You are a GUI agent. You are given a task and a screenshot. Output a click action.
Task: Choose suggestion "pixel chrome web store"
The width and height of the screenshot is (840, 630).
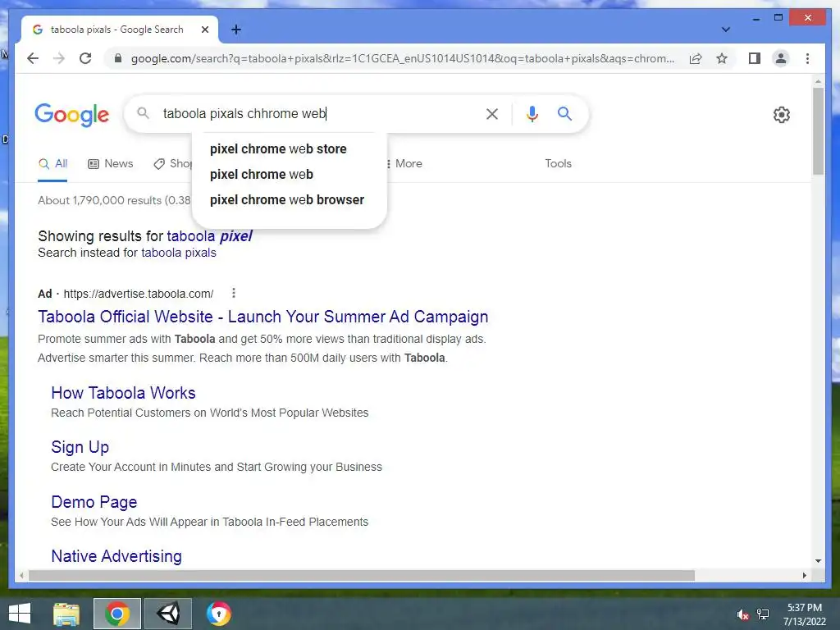(x=278, y=149)
